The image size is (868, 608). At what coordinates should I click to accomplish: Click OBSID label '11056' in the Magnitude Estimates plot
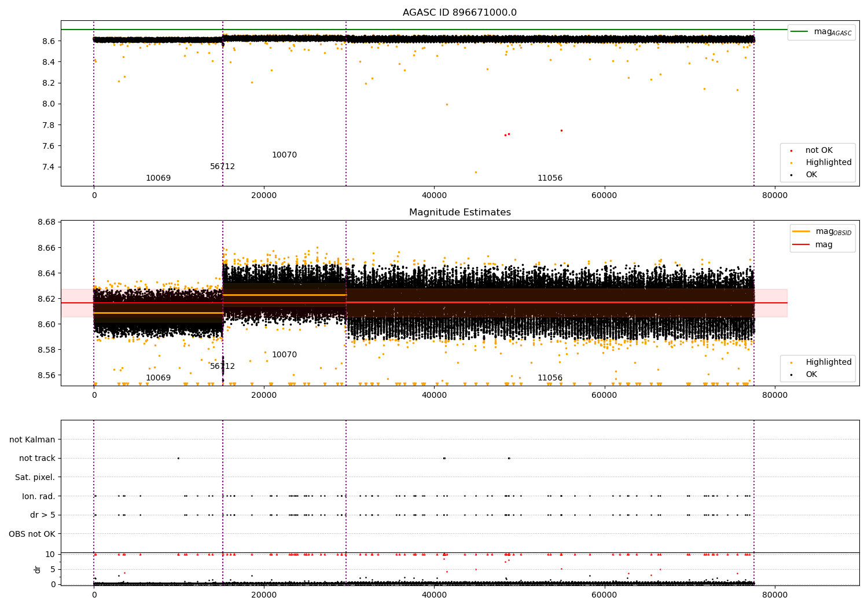point(550,378)
